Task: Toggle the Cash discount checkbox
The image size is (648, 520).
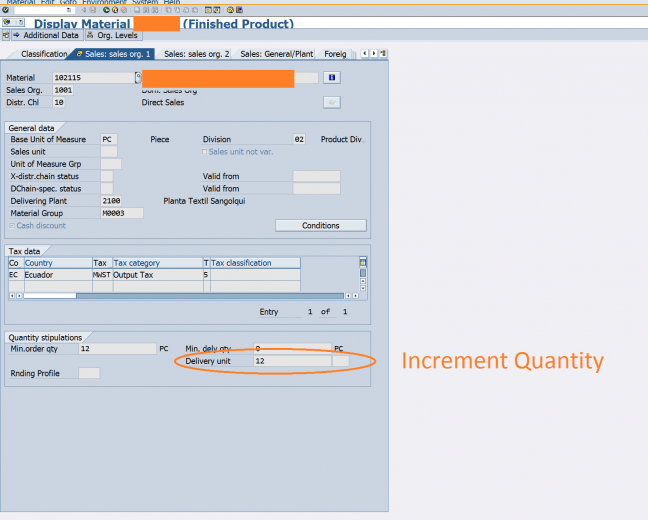Action: (11, 226)
